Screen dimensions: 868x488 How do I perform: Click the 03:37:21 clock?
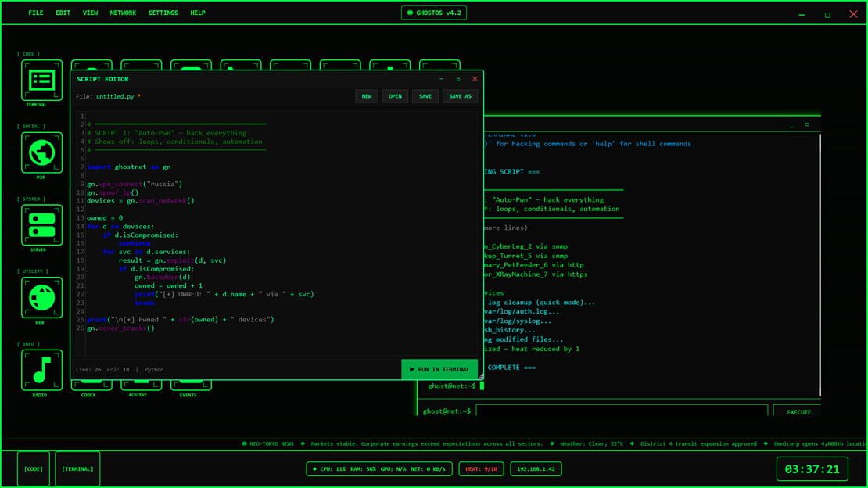pos(812,469)
